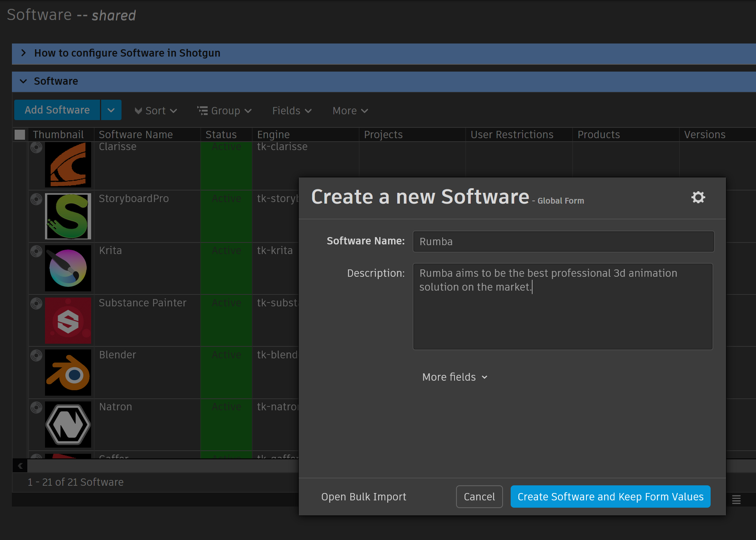Click the Substance Painter logo icon

[x=68, y=320]
